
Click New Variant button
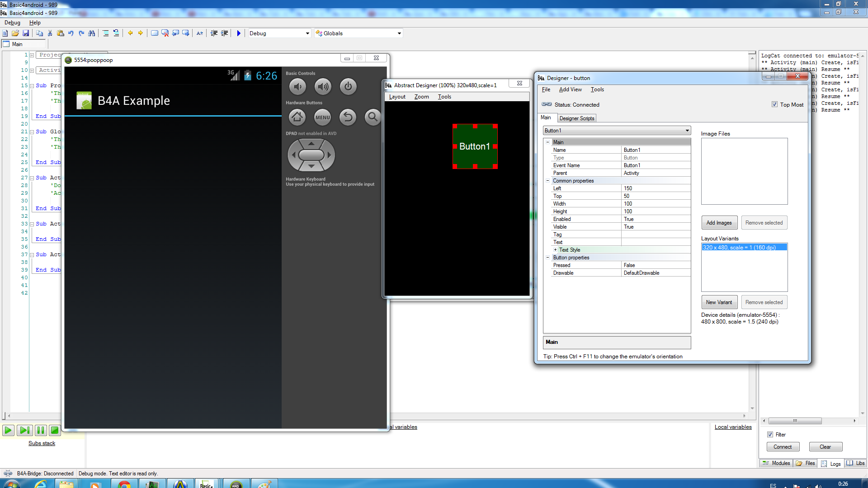(x=719, y=302)
